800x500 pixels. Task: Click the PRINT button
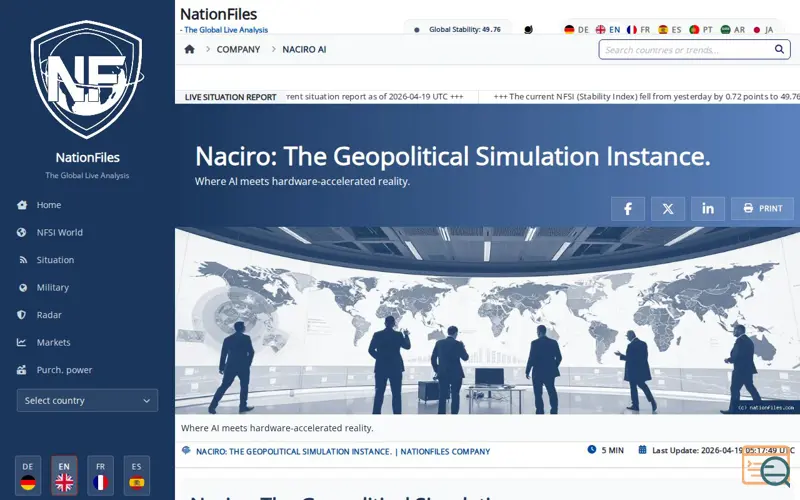coord(762,209)
